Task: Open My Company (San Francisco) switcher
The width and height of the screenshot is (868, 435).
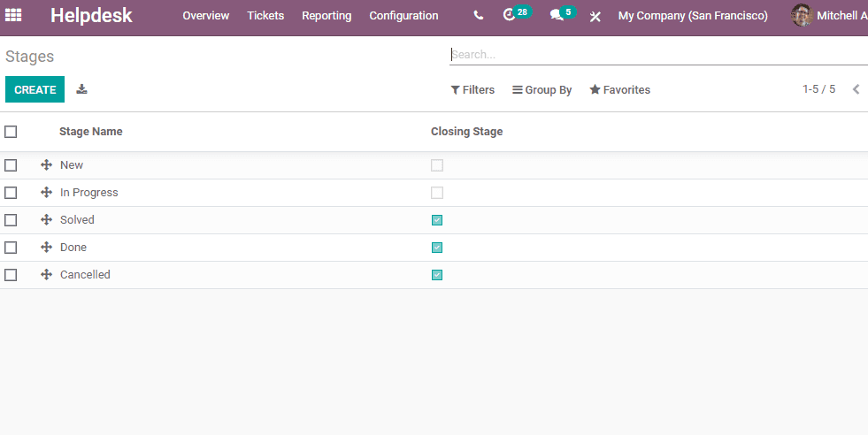Action: tap(693, 16)
